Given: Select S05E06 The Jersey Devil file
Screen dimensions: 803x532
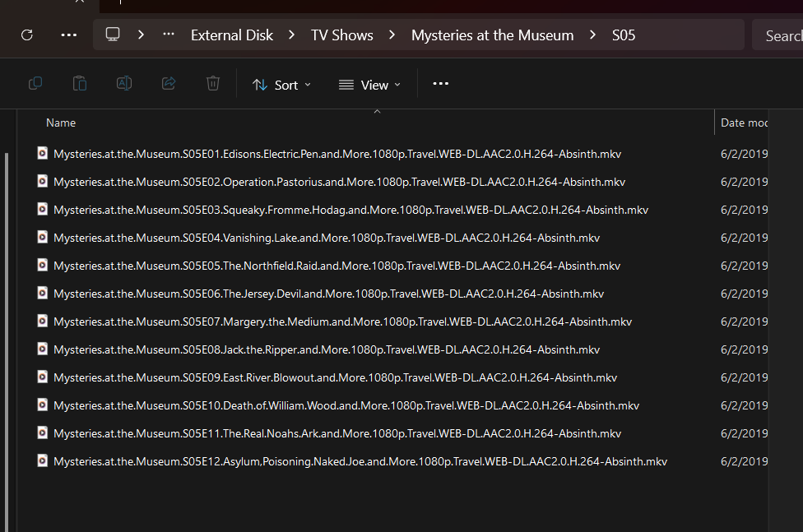Looking at the screenshot, I should (328, 294).
